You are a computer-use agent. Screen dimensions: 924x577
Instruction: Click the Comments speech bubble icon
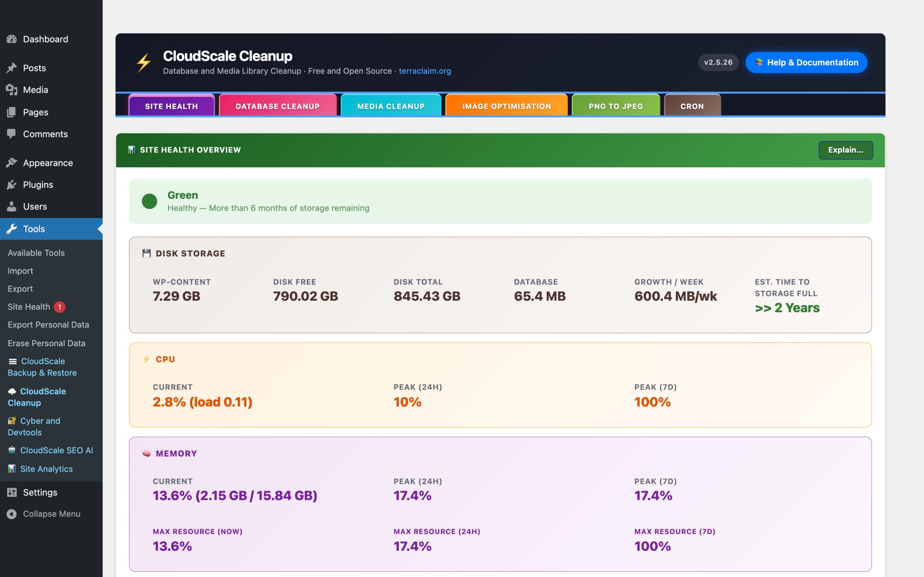pyautogui.click(x=12, y=134)
